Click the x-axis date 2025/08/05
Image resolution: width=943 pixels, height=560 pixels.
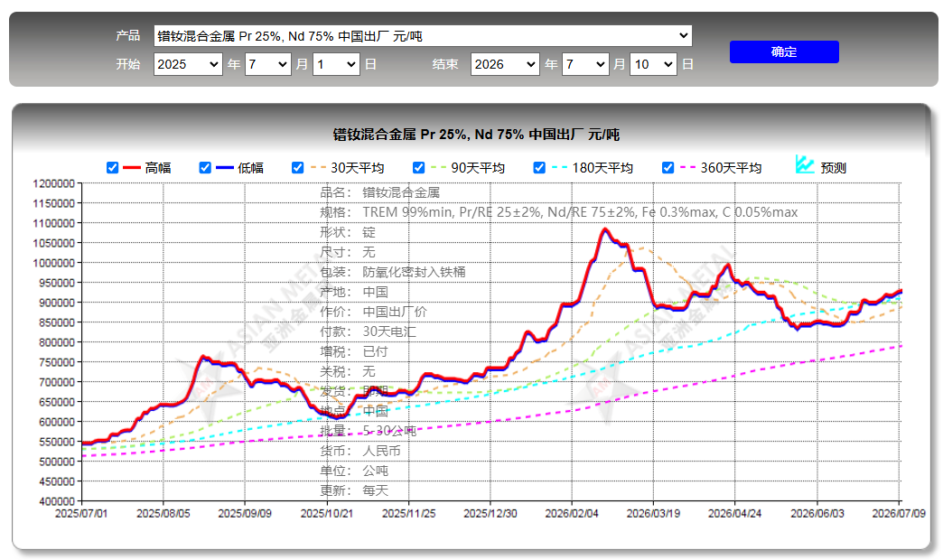(x=163, y=513)
